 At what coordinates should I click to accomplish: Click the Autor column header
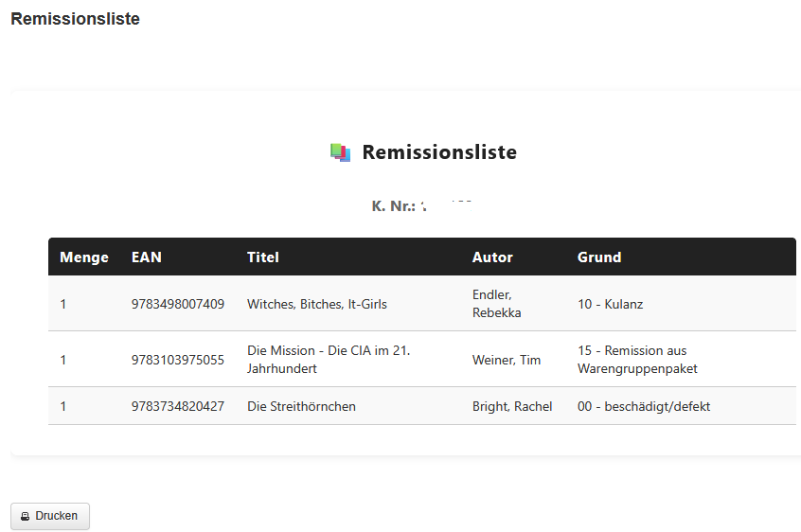[x=492, y=257]
